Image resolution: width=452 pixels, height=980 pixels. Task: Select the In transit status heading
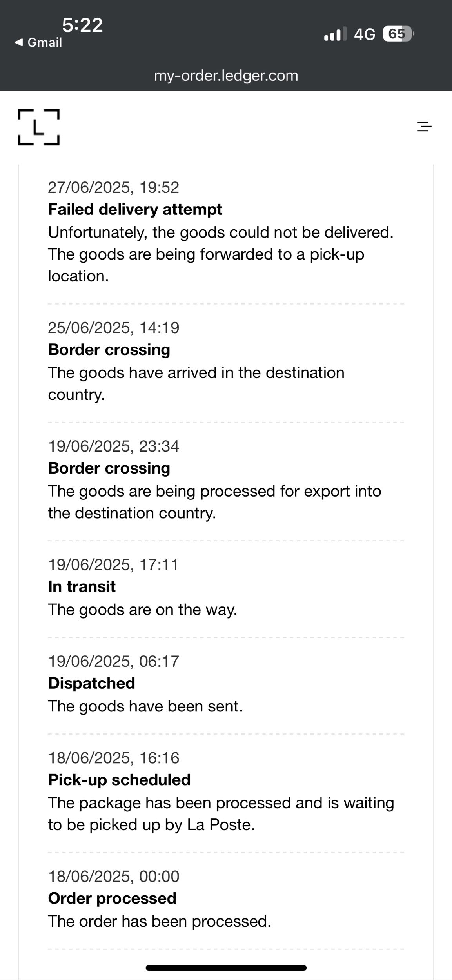click(82, 586)
